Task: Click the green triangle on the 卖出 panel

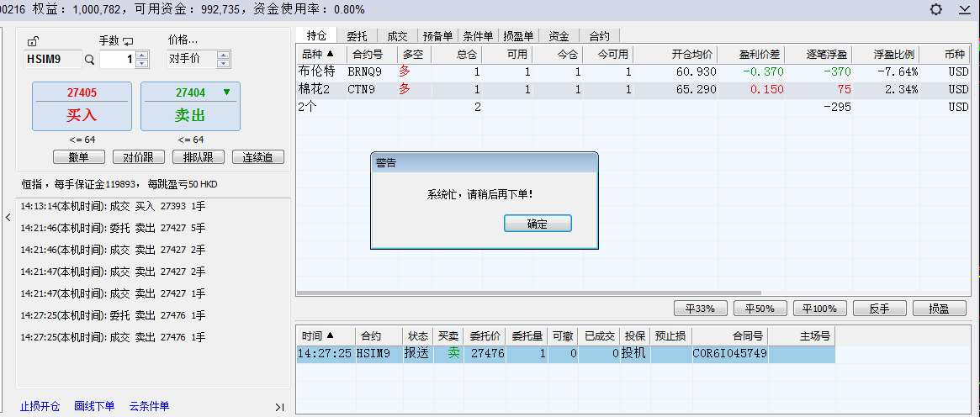Action: pos(225,92)
